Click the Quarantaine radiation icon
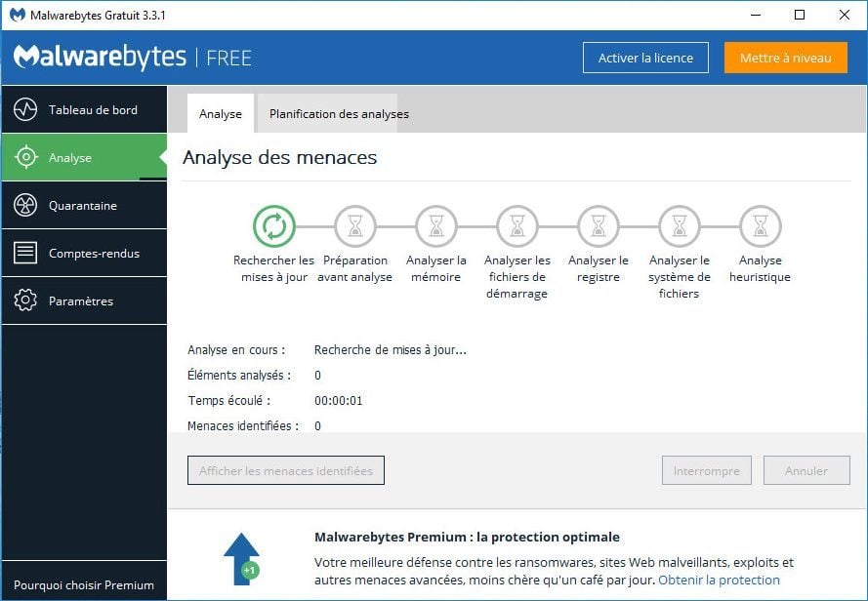Screen dimensions: 868x601 (25, 205)
